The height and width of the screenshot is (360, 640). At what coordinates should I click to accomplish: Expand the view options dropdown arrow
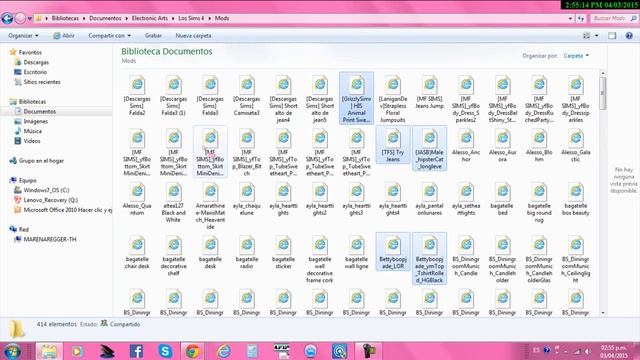[596, 36]
